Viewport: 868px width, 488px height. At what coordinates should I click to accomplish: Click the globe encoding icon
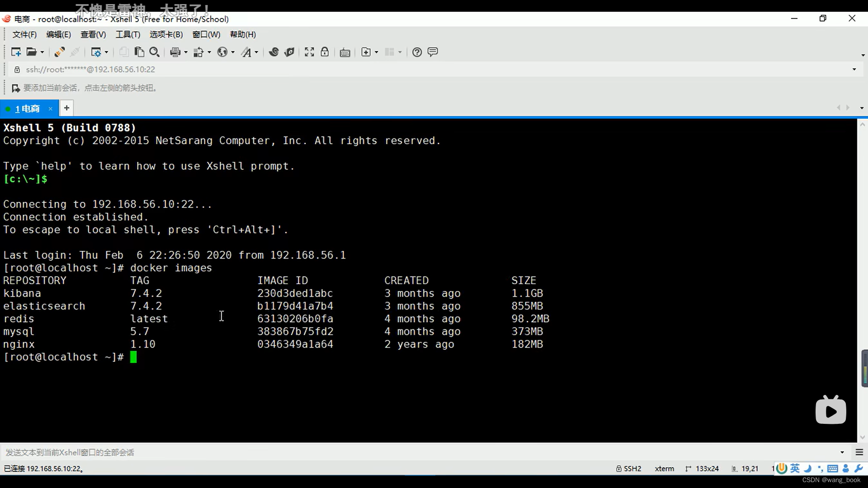pos(222,52)
